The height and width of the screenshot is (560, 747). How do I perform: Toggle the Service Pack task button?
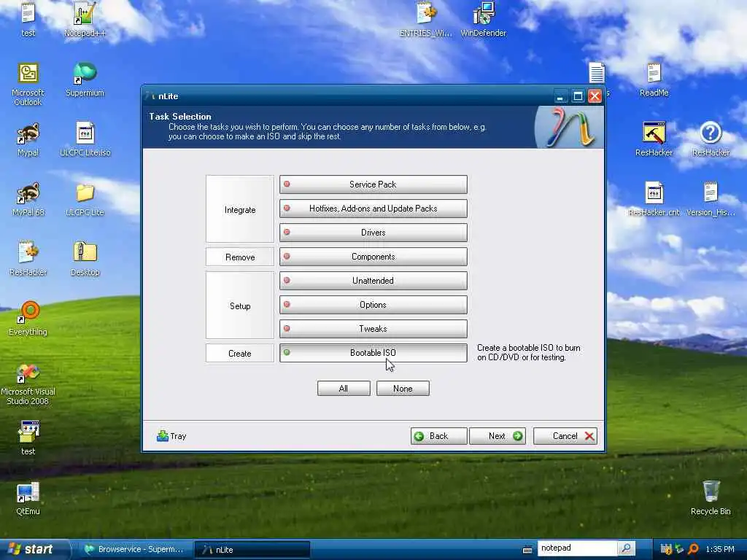[373, 184]
